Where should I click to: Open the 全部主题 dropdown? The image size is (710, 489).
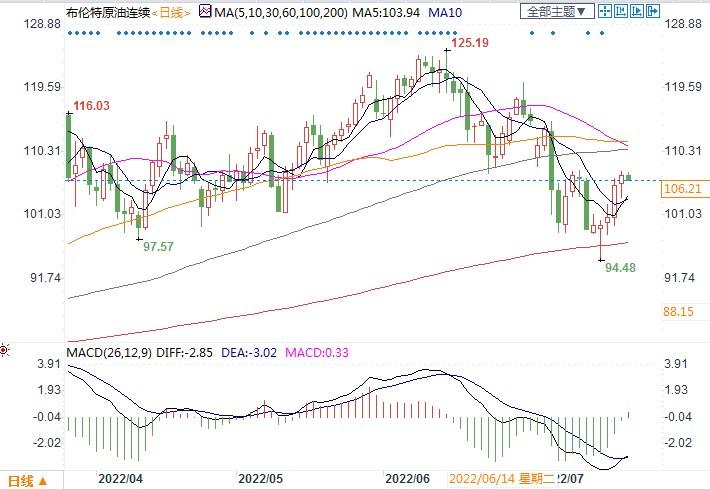pos(558,12)
